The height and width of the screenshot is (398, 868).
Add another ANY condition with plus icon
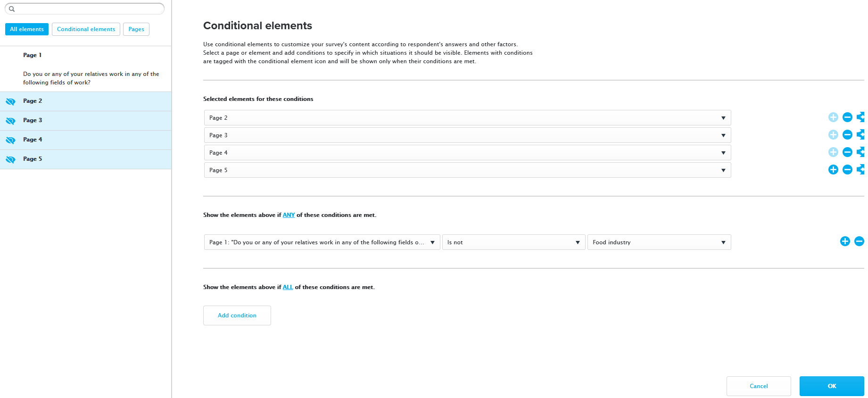[x=845, y=241]
